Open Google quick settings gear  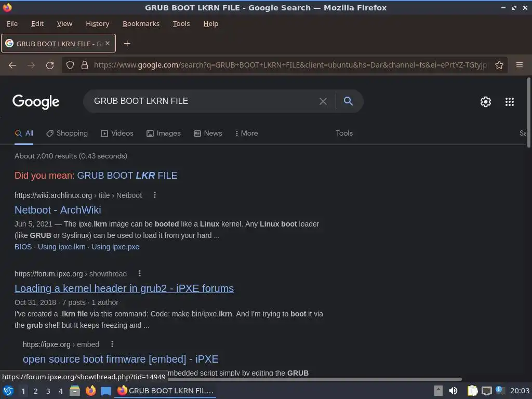486,101
